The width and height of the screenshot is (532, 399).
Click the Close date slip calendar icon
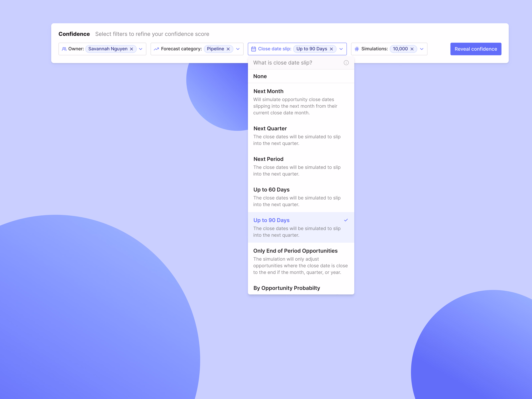pos(254,49)
